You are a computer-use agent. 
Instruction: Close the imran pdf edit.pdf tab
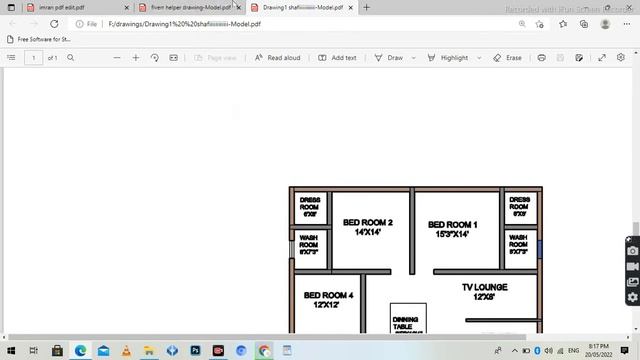click(127, 7)
